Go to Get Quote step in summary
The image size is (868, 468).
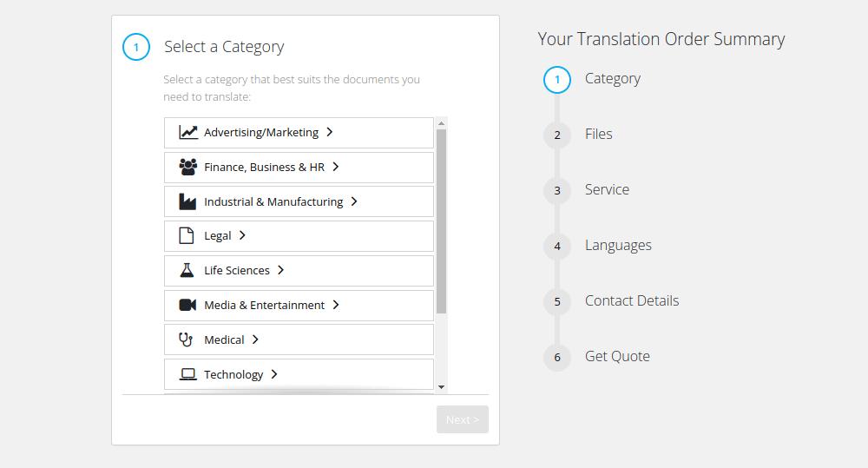point(617,356)
